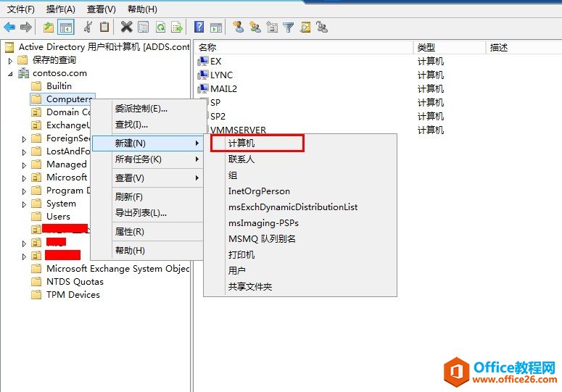Screen dimensions: 562x392
Task: Select 组 in the New submenu
Action: (300, 175)
